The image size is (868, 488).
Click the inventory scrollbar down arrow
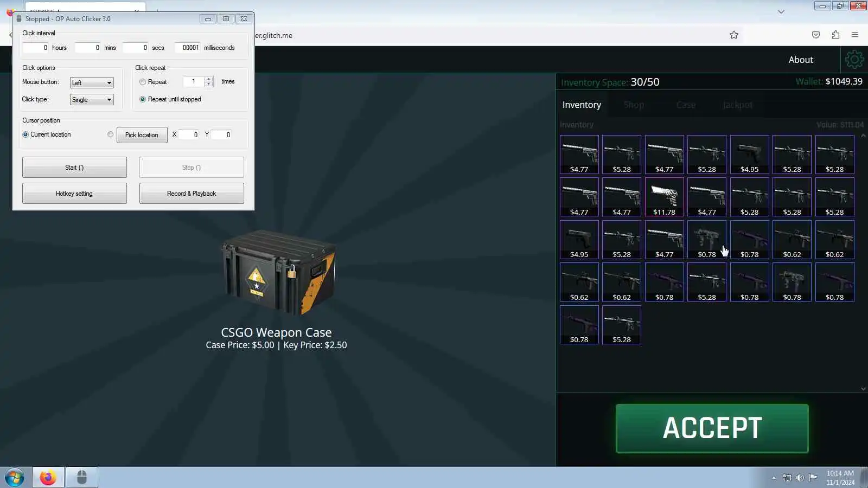pos(863,389)
